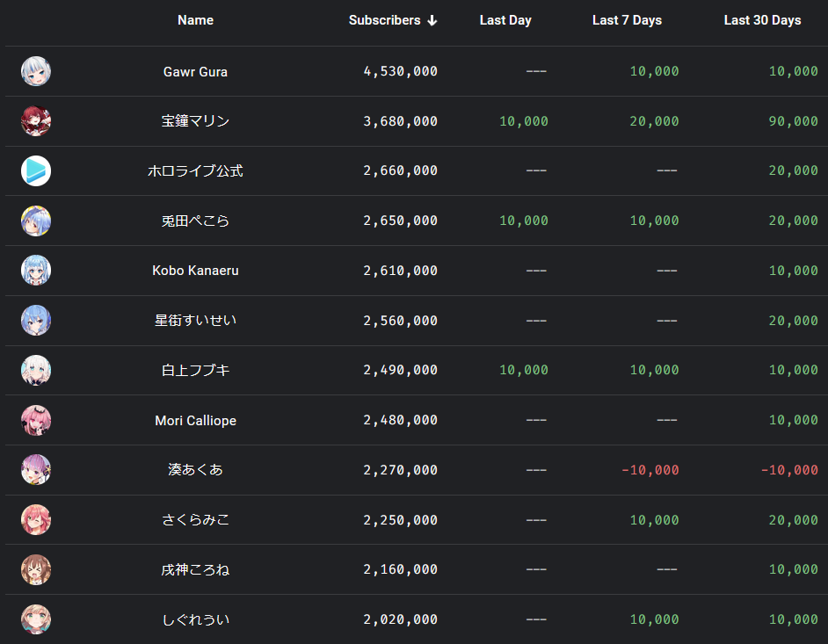Image resolution: width=828 pixels, height=644 pixels.
Task: Open 宝鐘マリン's avatar thumbnail
Action: pyautogui.click(x=36, y=121)
